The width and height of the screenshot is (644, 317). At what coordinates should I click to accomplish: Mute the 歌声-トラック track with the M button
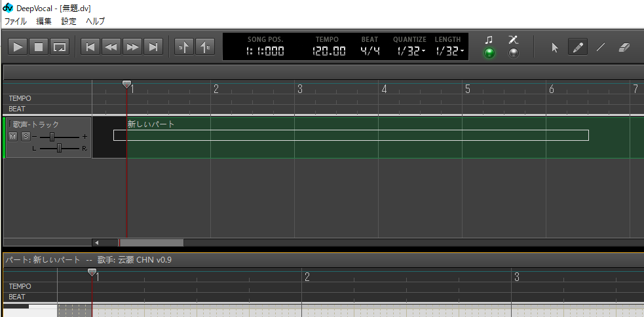[x=13, y=136]
